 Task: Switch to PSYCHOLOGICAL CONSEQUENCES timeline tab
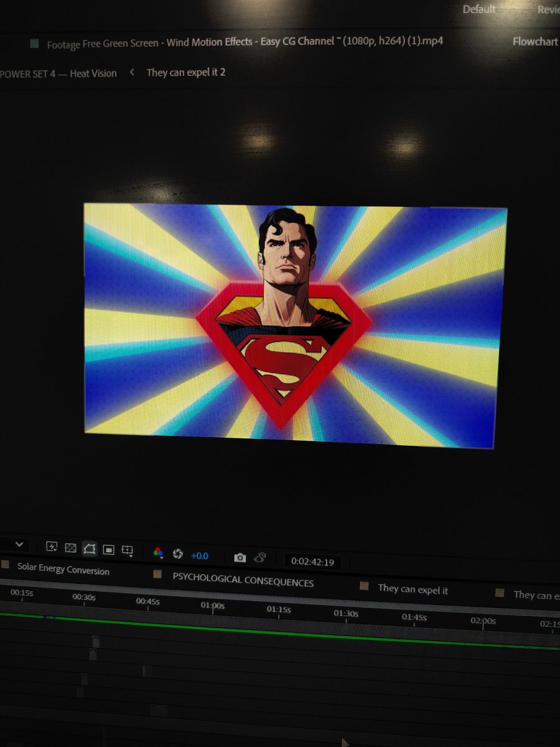click(243, 580)
